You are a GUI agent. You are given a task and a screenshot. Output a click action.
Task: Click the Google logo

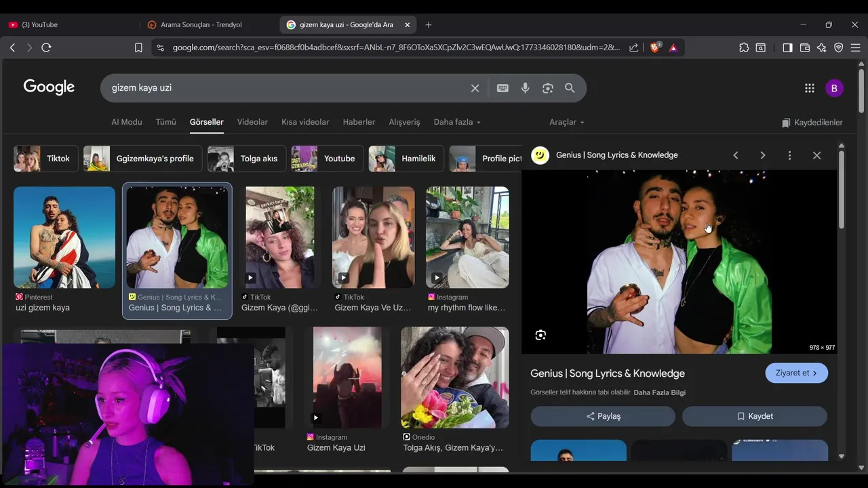click(x=49, y=87)
